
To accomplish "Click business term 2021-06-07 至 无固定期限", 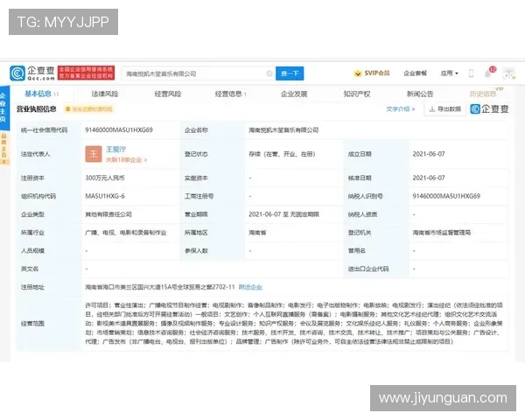I will [x=283, y=214].
